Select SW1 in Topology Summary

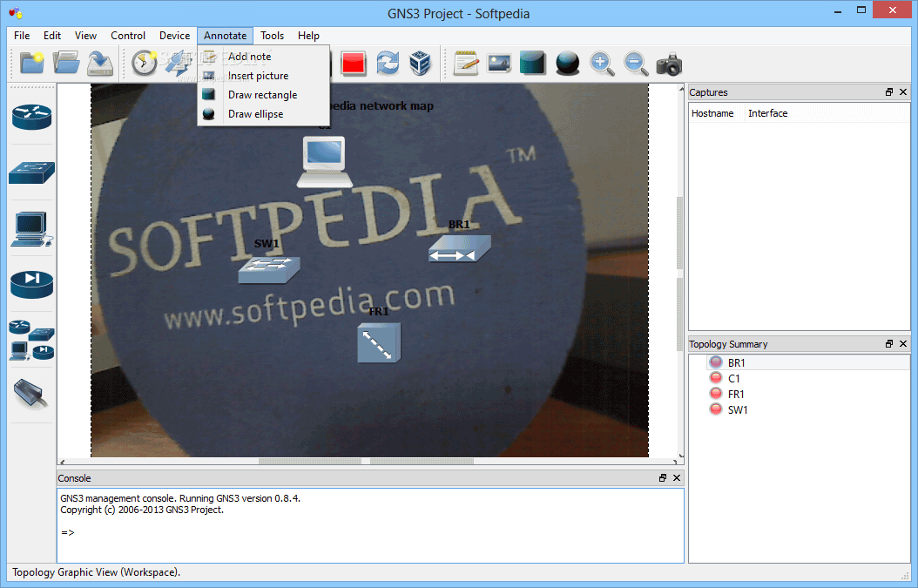[x=737, y=410]
